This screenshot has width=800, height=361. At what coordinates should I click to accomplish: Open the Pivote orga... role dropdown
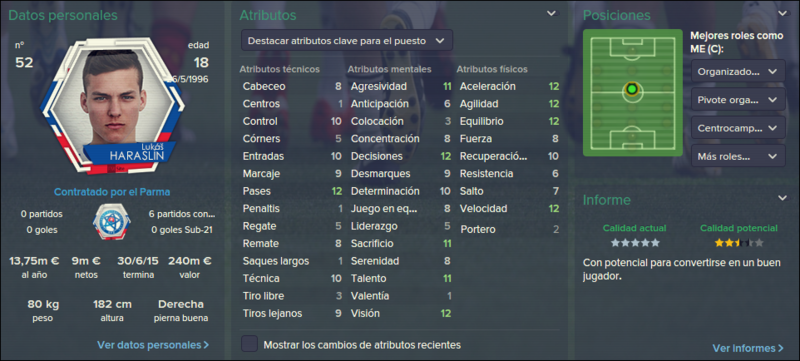click(738, 100)
